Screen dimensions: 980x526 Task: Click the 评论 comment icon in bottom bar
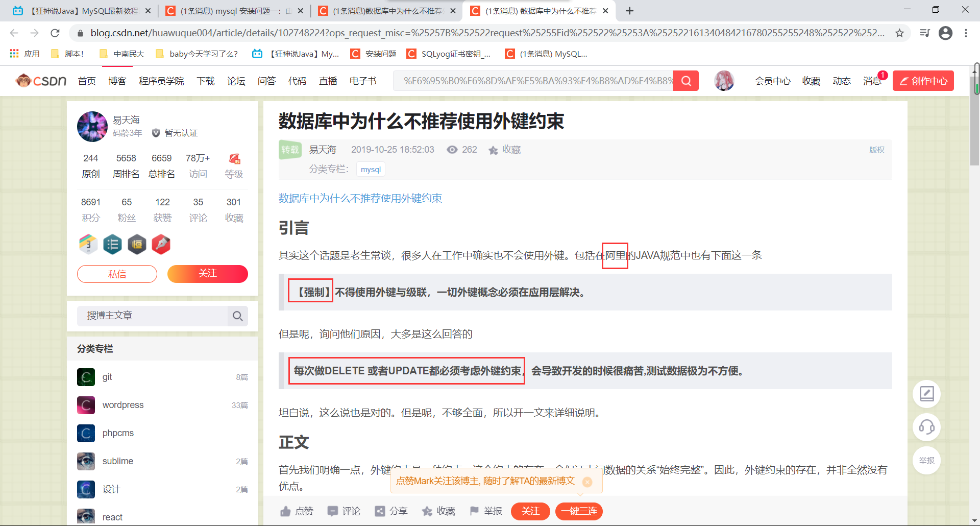pyautogui.click(x=344, y=511)
